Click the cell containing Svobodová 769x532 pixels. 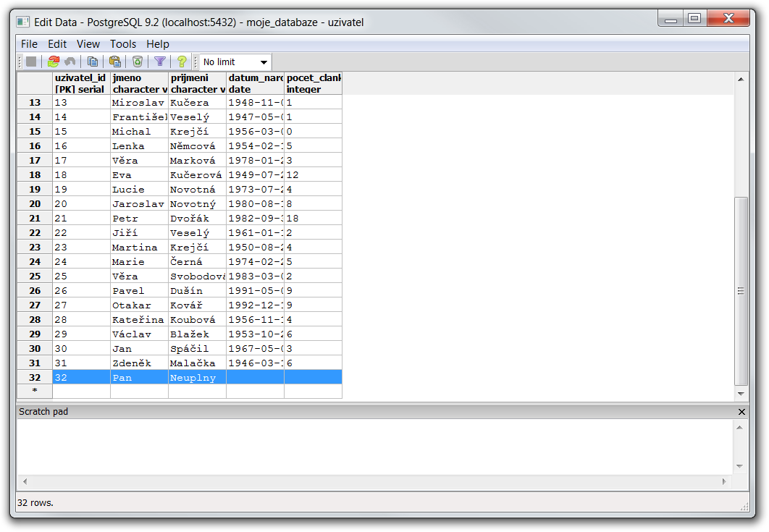coord(197,276)
